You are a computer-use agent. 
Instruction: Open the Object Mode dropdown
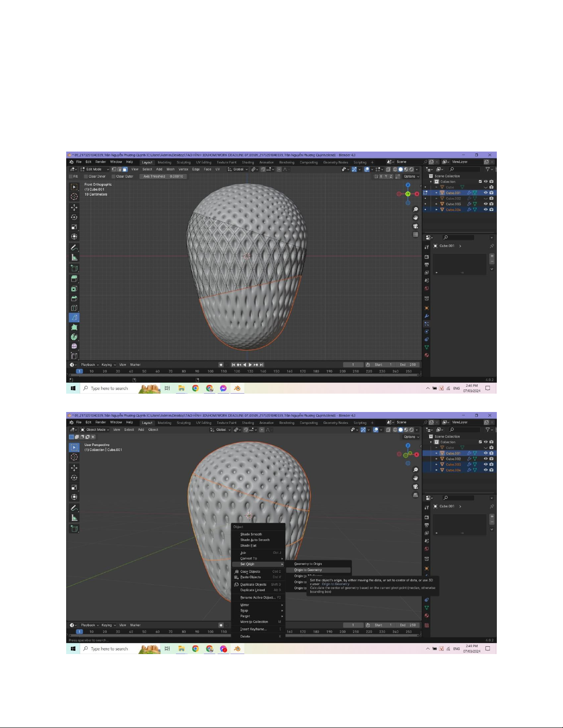pos(95,430)
